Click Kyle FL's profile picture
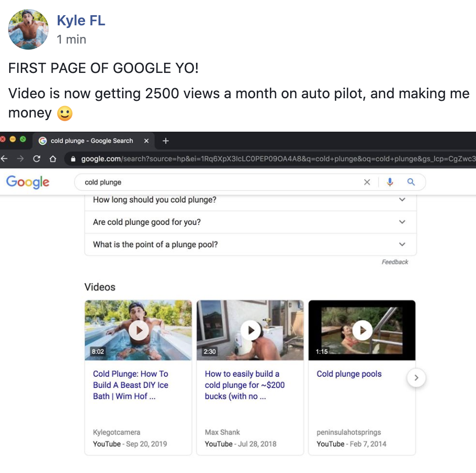This screenshot has width=476, height=473. tap(28, 29)
